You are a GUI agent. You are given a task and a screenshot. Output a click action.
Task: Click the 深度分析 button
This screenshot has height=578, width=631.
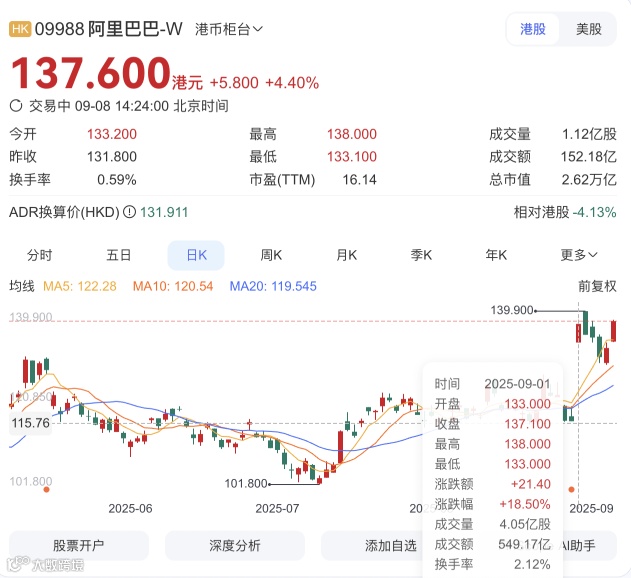235,545
